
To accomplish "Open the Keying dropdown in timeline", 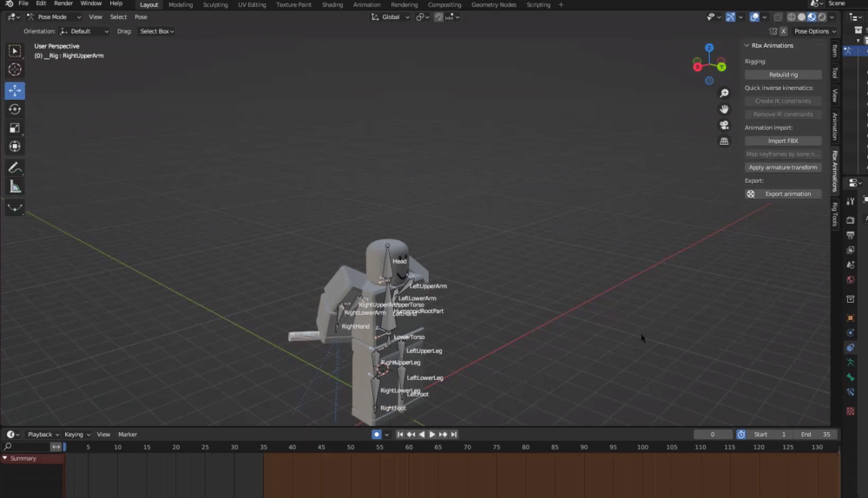I will pyautogui.click(x=77, y=435).
